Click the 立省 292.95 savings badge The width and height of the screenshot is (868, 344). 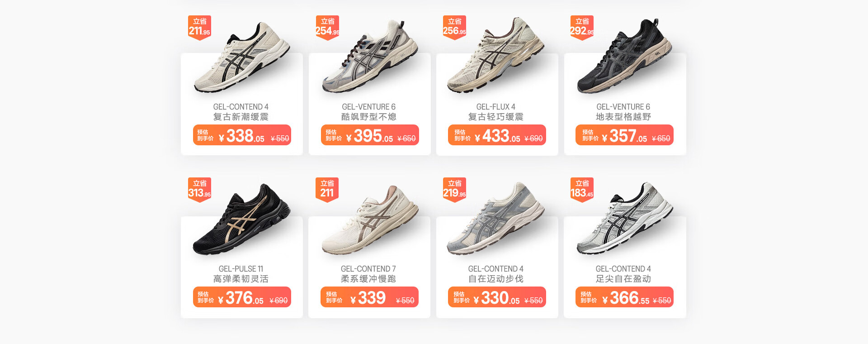[582, 28]
